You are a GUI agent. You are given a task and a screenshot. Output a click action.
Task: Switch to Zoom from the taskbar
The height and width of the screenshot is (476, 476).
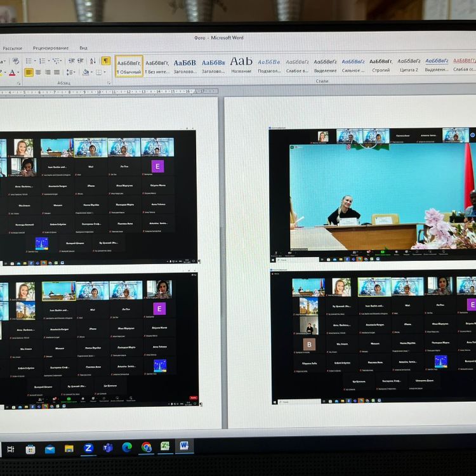[88, 448]
